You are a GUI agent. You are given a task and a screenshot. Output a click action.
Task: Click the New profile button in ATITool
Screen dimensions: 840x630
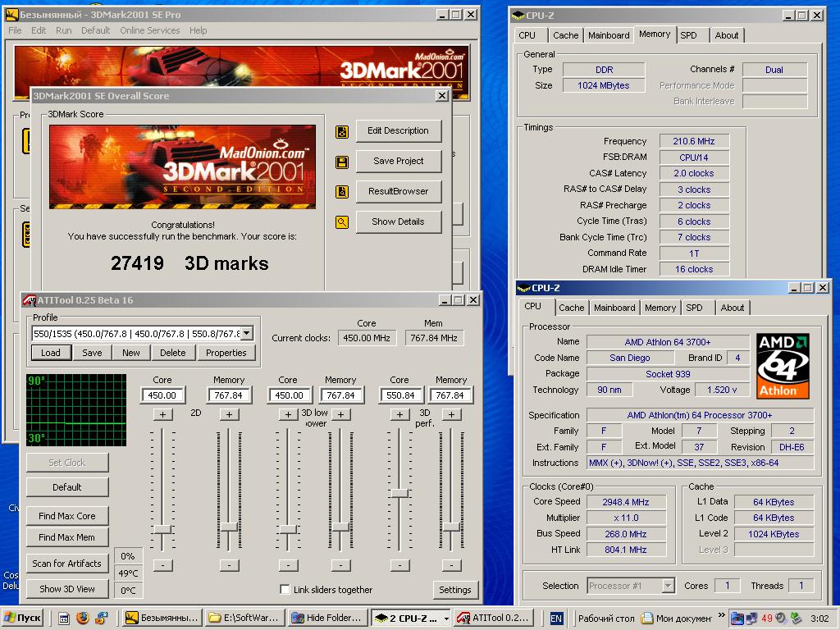pos(130,353)
